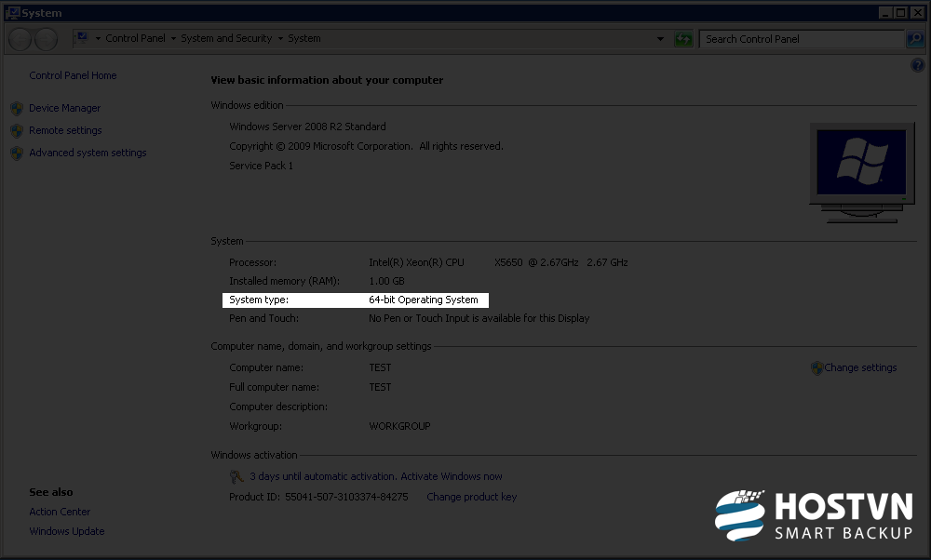Click the Change settings link

(x=860, y=367)
